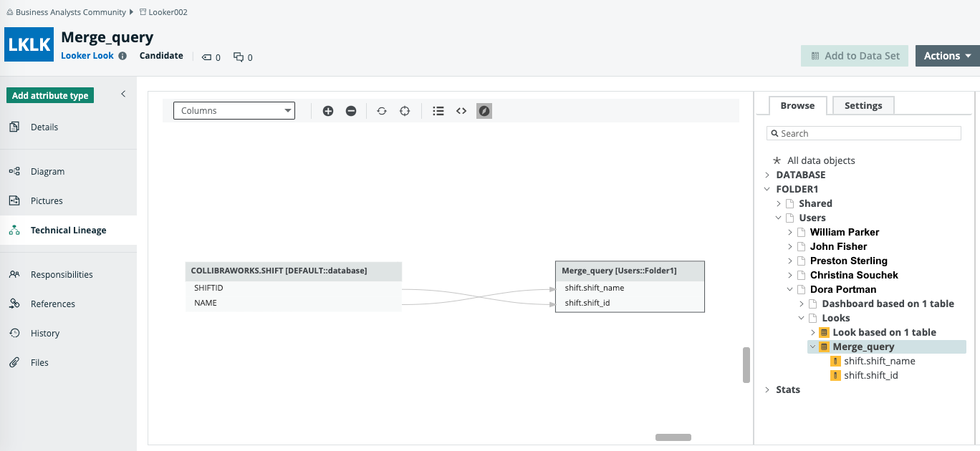This screenshot has height=451, width=980.
Task: Toggle the compass overview icon
Action: click(x=484, y=111)
